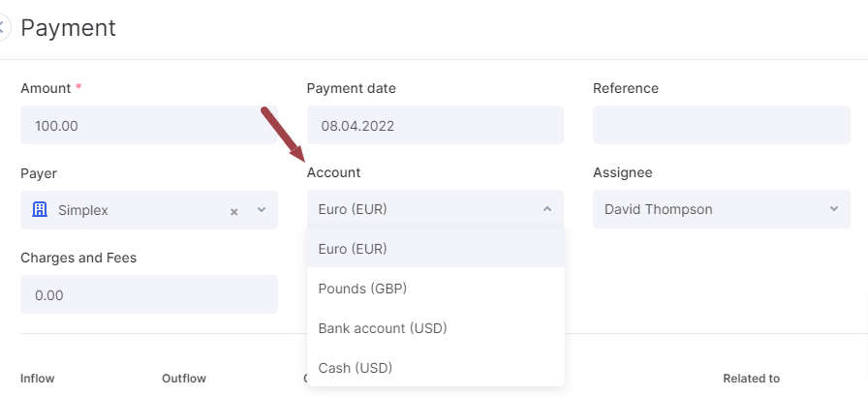Open the Payment date field 08.04.2022

tap(435, 126)
